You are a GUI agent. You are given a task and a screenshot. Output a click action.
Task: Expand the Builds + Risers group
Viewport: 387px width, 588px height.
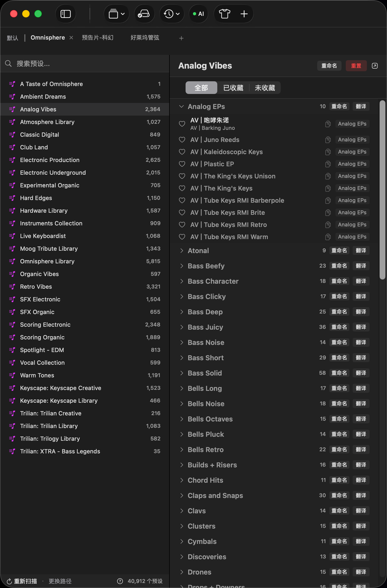[x=181, y=465]
